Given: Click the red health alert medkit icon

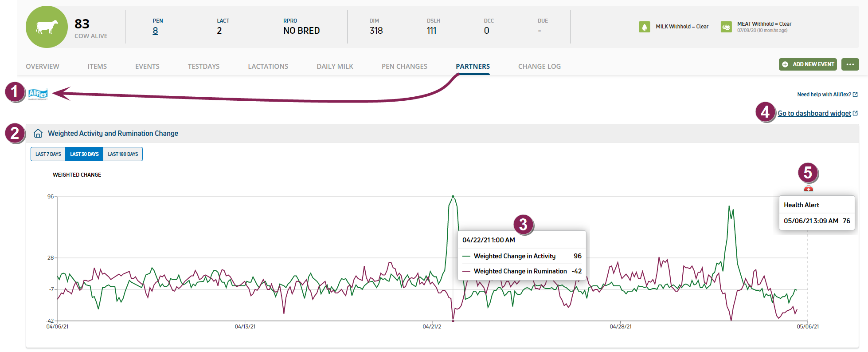Looking at the screenshot, I should click(x=808, y=189).
